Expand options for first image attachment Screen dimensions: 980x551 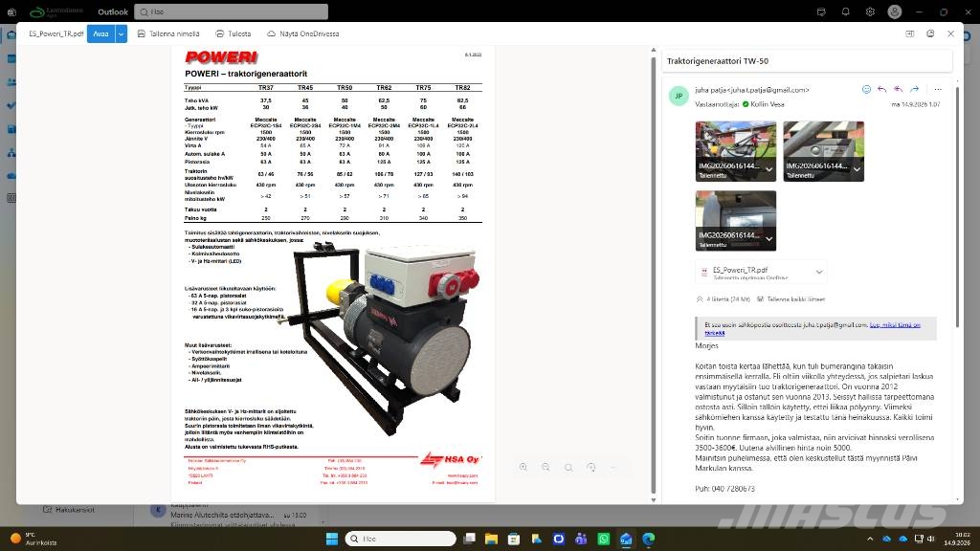pyautogui.click(x=769, y=169)
